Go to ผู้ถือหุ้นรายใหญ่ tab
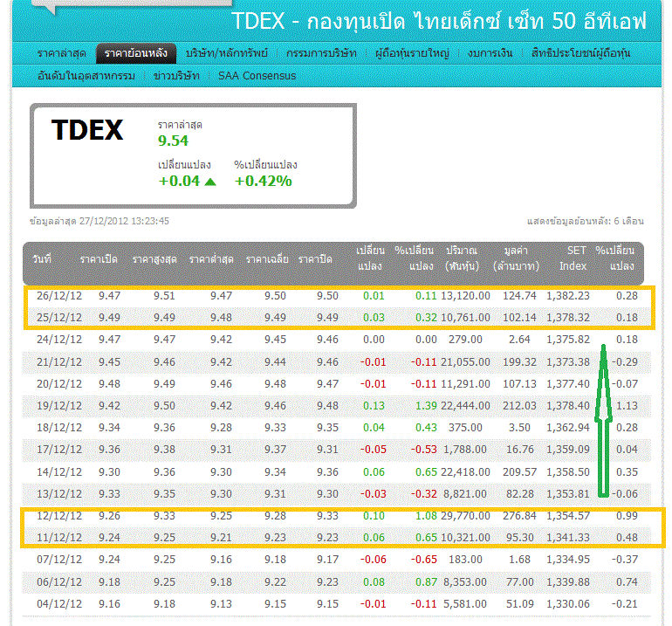This screenshot has height=626, width=672. [412, 53]
